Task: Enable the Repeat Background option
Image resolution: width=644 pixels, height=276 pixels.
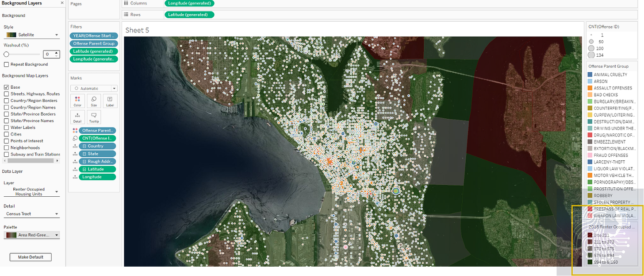Action: coord(7,64)
